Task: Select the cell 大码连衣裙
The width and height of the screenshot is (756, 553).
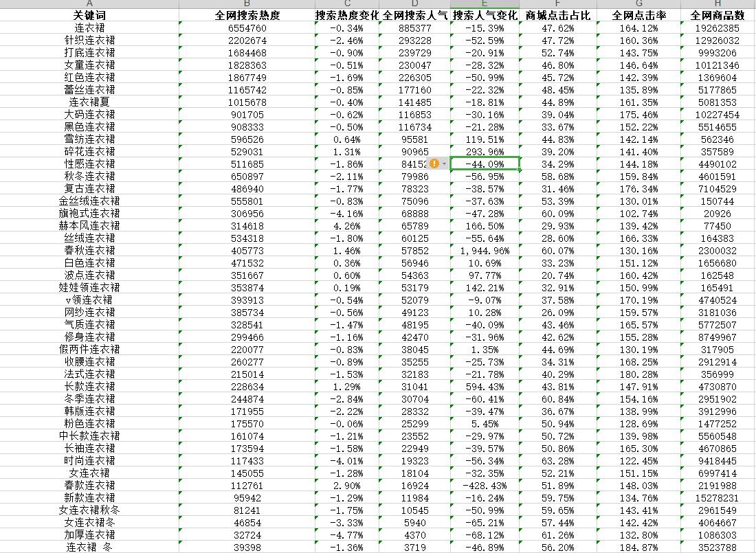Action: pyautogui.click(x=89, y=115)
